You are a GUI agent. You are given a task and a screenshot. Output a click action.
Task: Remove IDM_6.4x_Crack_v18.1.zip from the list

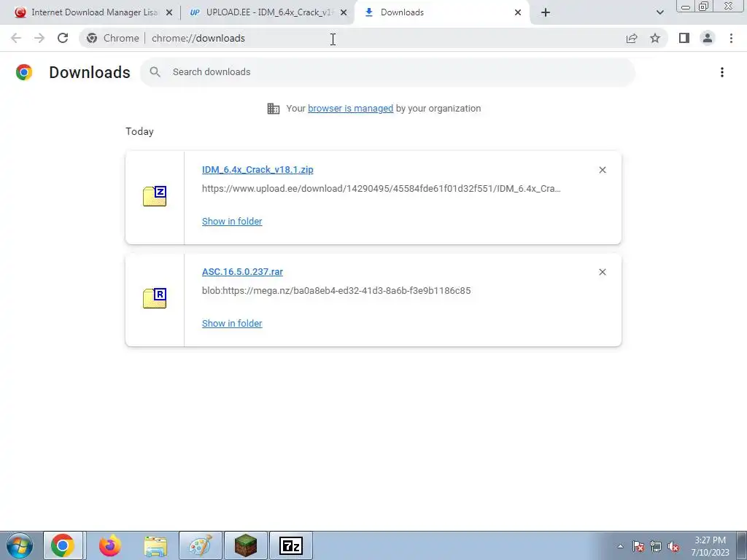602,170
